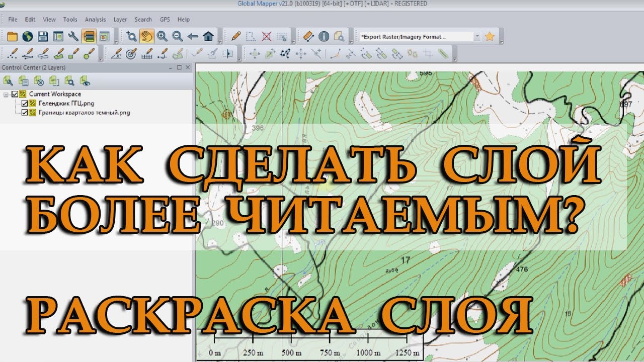
Task: Open the GPS menu
Action: pyautogui.click(x=165, y=20)
